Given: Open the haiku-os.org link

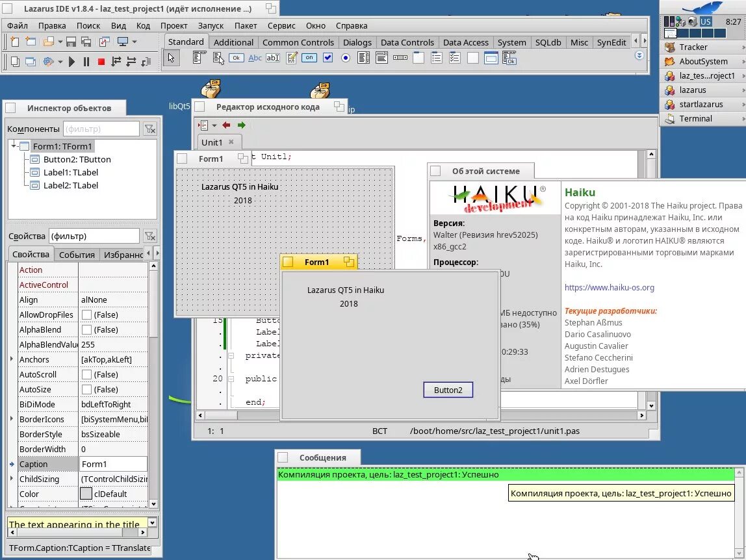Looking at the screenshot, I should 609,287.
